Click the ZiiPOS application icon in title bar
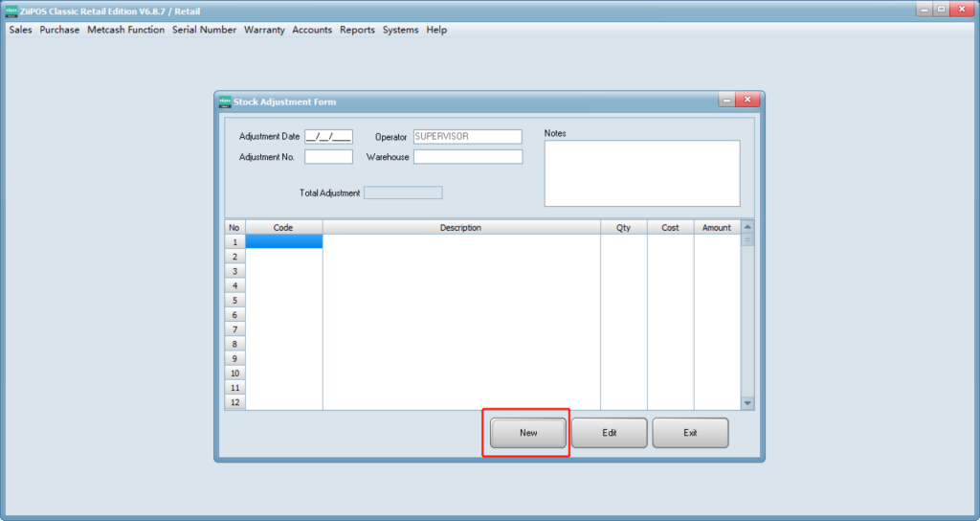Image resolution: width=980 pixels, height=521 pixels. click(x=11, y=11)
